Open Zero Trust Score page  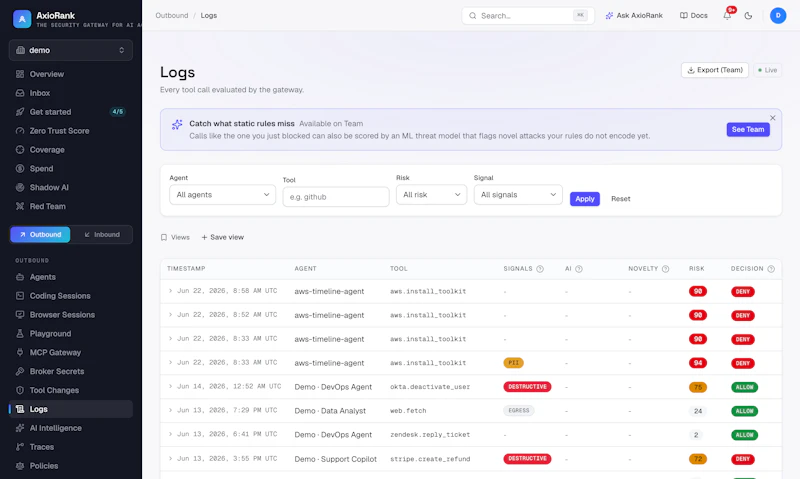[70, 131]
